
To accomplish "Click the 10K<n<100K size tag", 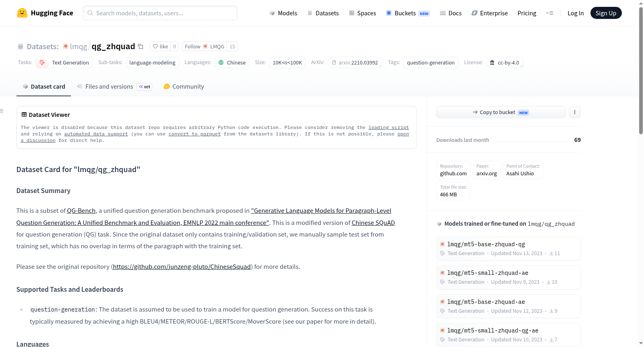I will click(287, 62).
